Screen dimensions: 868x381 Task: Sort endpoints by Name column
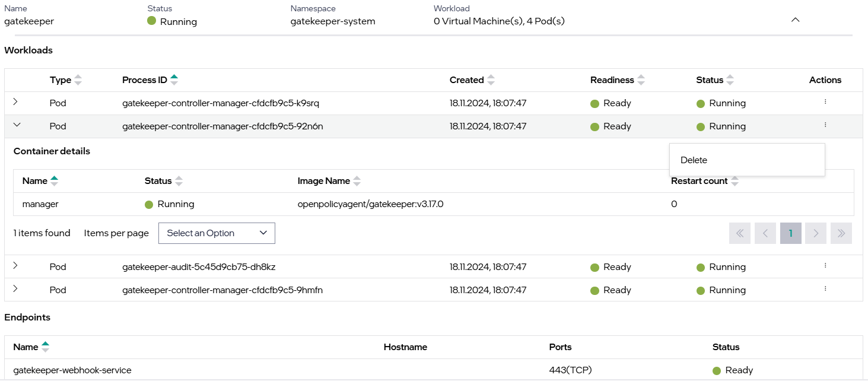(46, 347)
